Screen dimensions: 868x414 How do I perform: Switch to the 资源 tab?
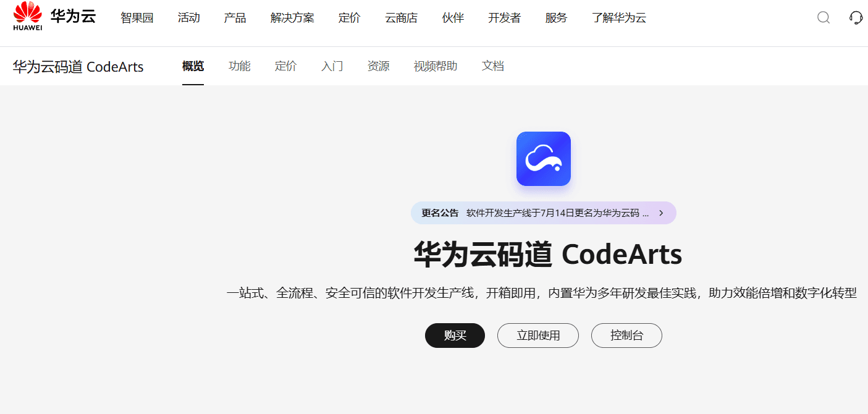coord(378,66)
